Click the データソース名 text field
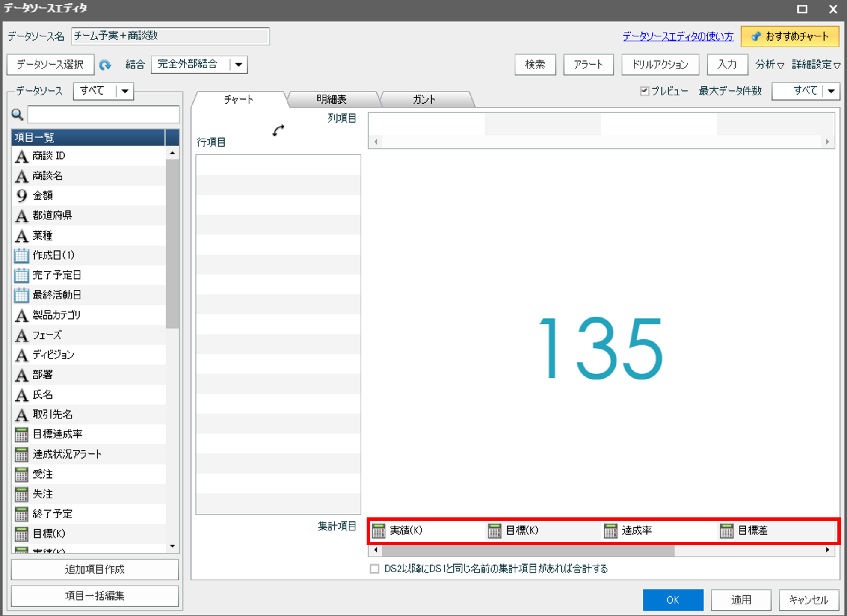The width and height of the screenshot is (847, 616). click(x=170, y=36)
